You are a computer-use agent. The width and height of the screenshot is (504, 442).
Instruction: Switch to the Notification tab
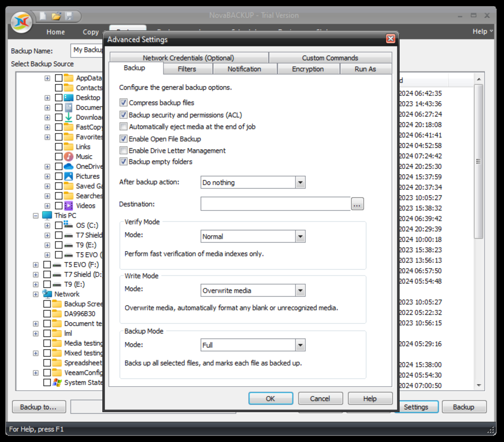[244, 69]
